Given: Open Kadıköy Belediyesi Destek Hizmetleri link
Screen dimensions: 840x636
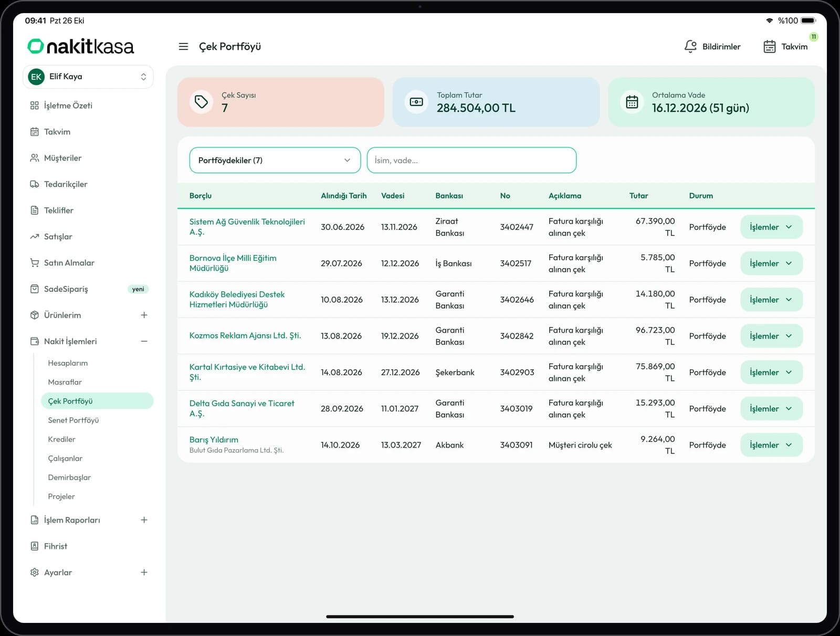Looking at the screenshot, I should pos(237,299).
